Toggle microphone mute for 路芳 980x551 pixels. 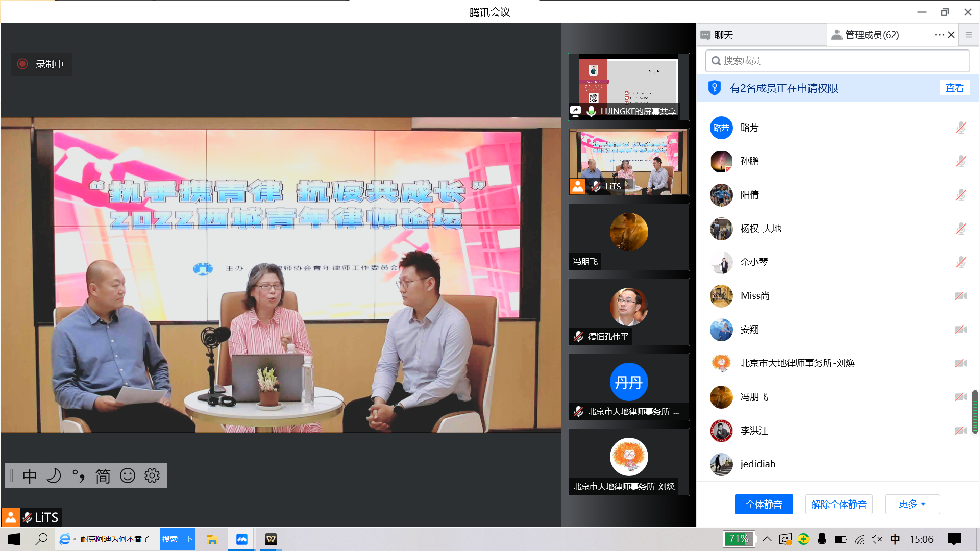point(961,128)
